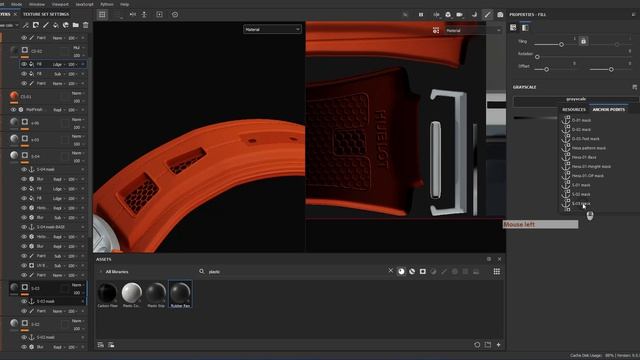This screenshot has width=640, height=360.
Task: Click the circular refresh icon in the assets footer
Action: [477, 345]
